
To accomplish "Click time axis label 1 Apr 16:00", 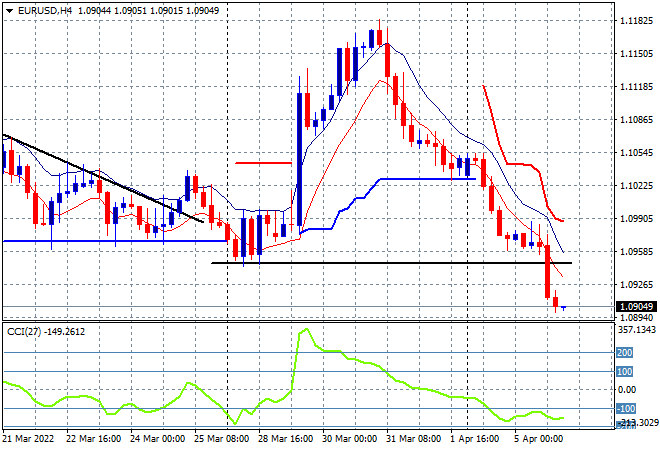I will pyautogui.click(x=474, y=439).
